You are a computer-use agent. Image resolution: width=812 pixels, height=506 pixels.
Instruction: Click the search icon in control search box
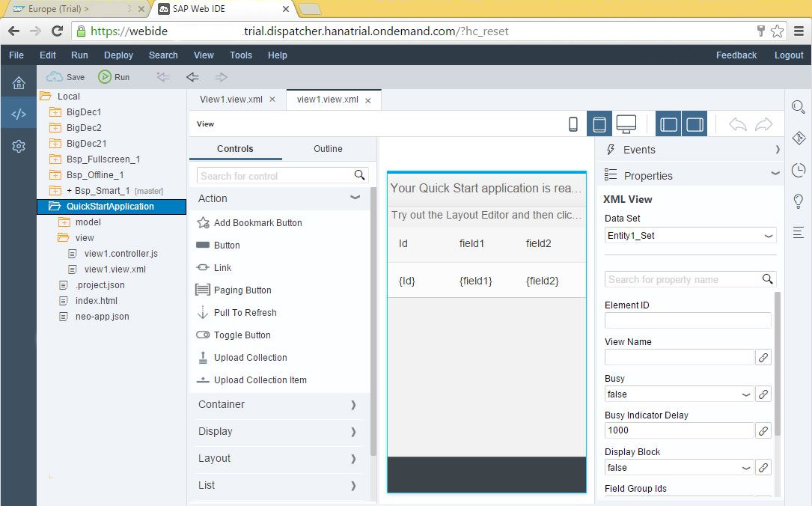[x=359, y=175]
